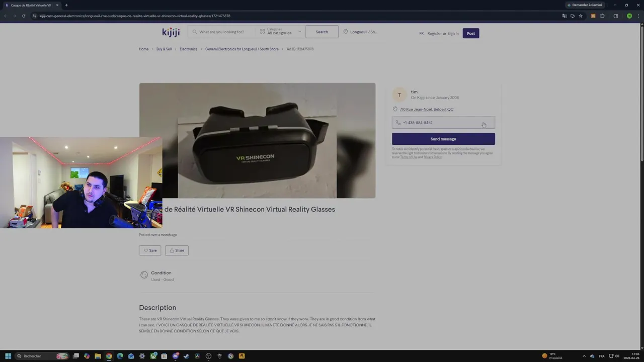Viewport: 644px width, 362px height.
Task: Open the Windows Start menu
Action: coord(8,356)
